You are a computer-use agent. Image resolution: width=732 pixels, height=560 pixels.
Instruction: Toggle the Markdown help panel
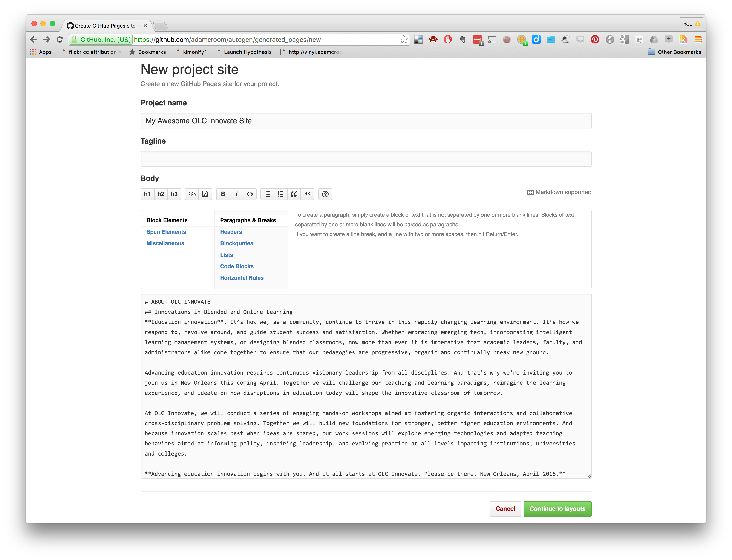pos(325,194)
